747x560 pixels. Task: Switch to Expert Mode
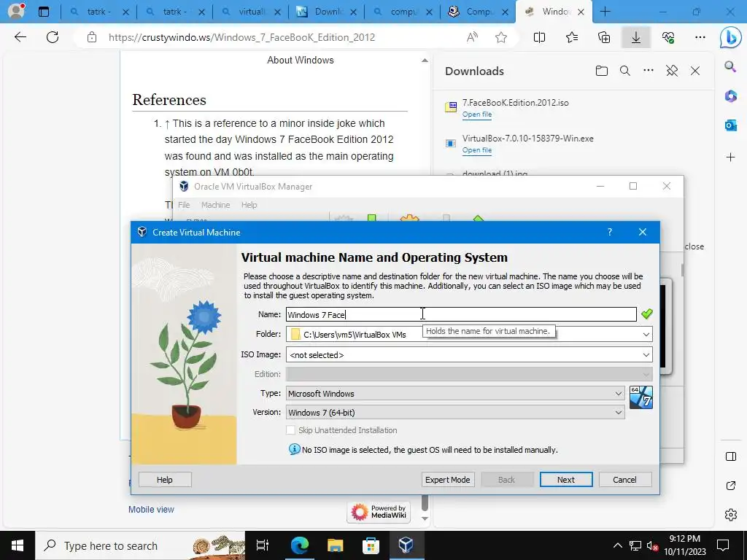447,480
